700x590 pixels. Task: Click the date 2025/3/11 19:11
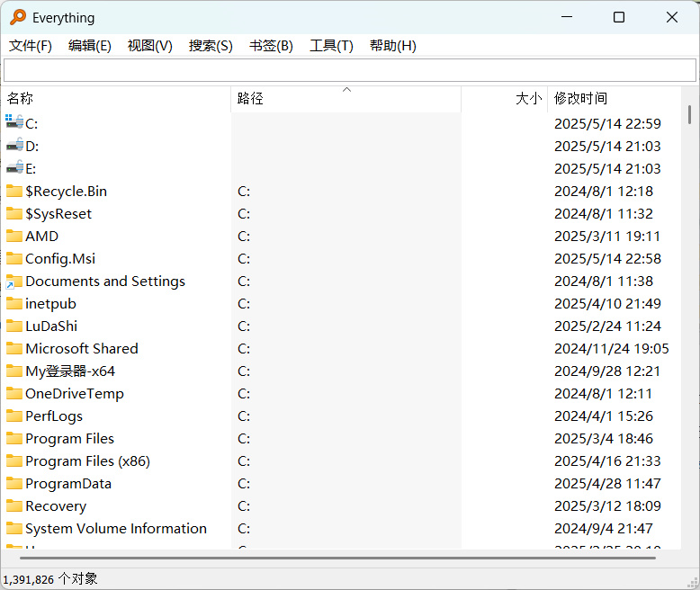tap(607, 236)
